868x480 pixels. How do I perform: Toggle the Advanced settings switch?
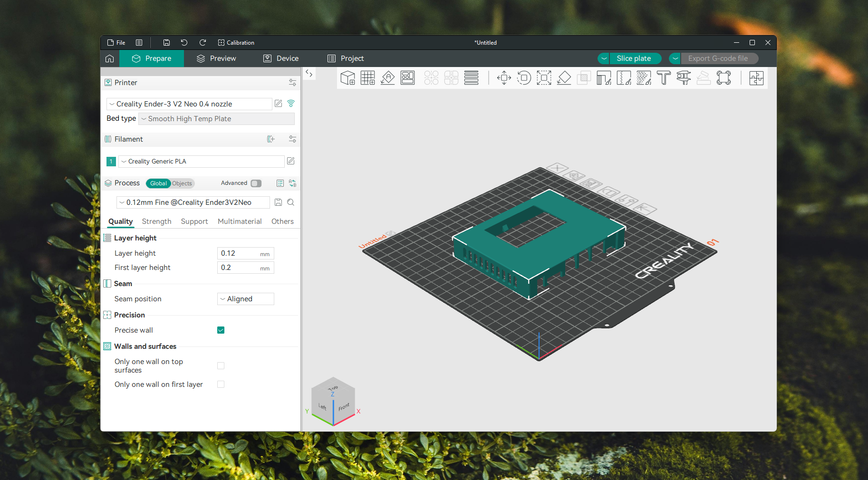click(x=256, y=183)
